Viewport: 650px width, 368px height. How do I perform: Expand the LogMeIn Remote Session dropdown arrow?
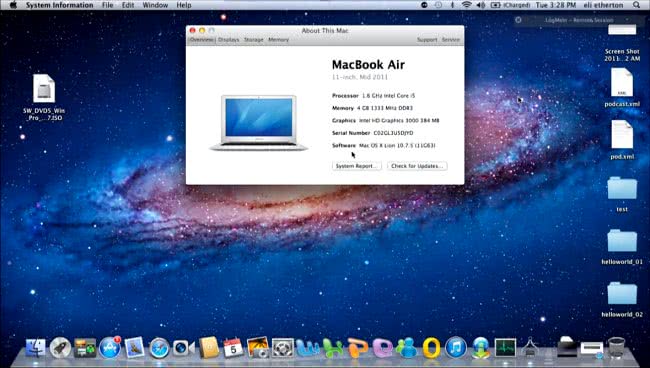point(627,19)
